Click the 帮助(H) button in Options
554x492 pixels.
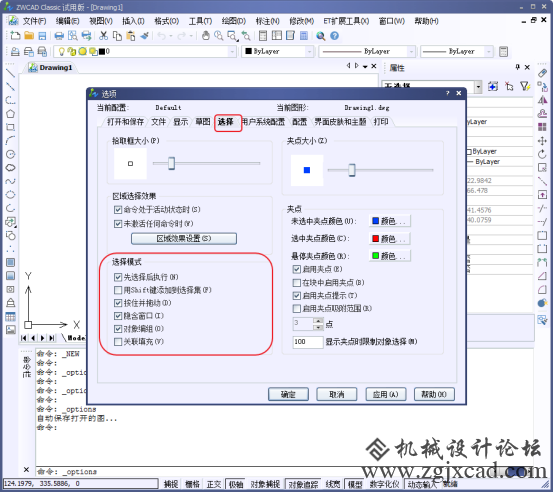(x=434, y=394)
